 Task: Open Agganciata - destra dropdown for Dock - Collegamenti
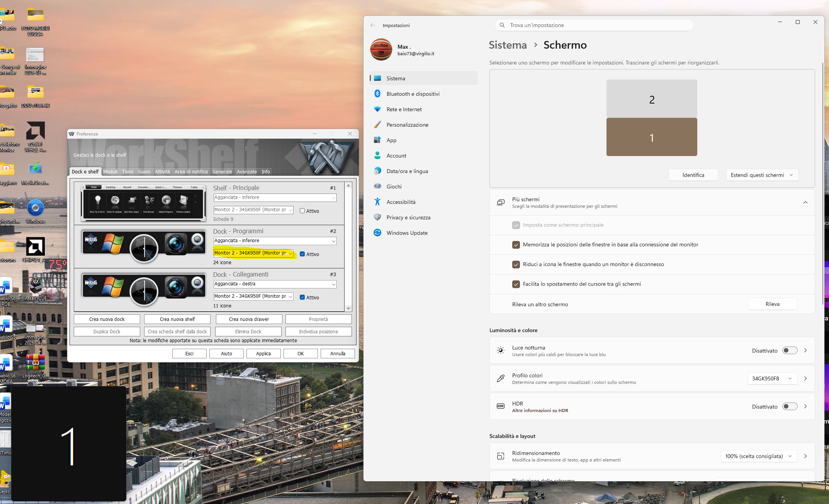click(275, 284)
